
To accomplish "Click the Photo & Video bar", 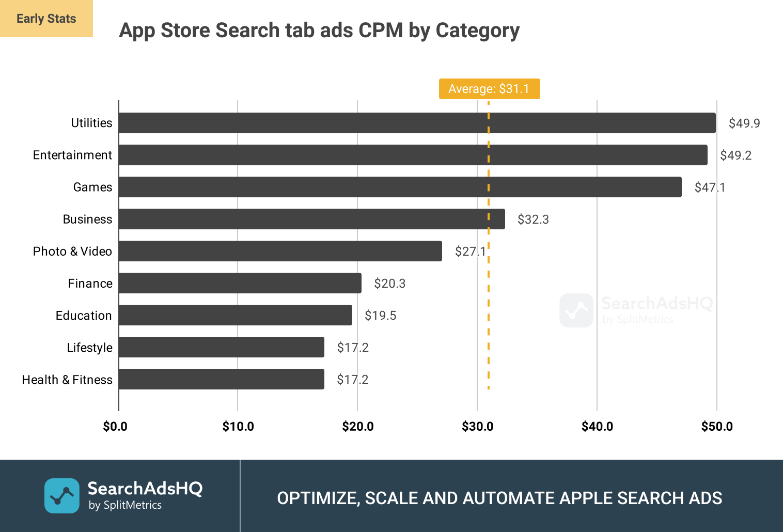I will click(x=280, y=251).
